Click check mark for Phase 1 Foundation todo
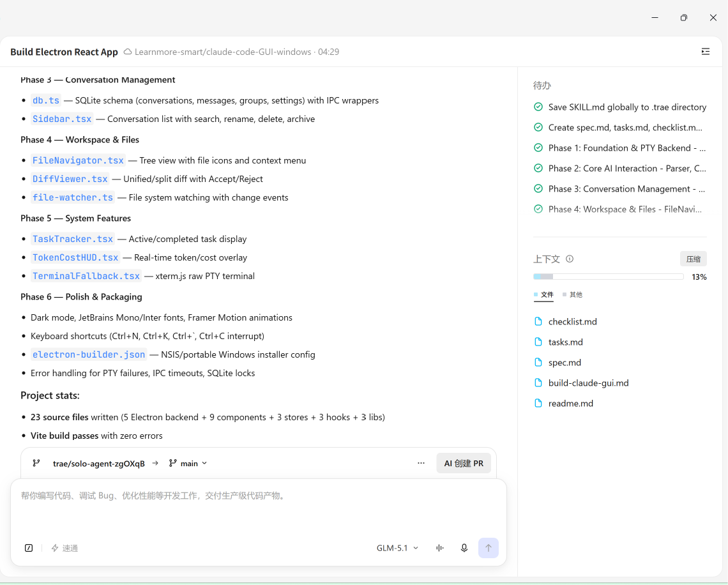This screenshot has width=728, height=585. click(x=538, y=148)
